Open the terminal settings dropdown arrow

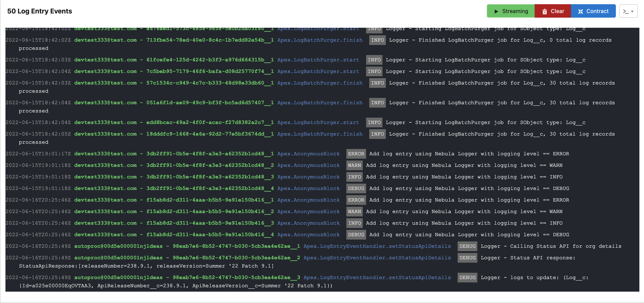632,12
